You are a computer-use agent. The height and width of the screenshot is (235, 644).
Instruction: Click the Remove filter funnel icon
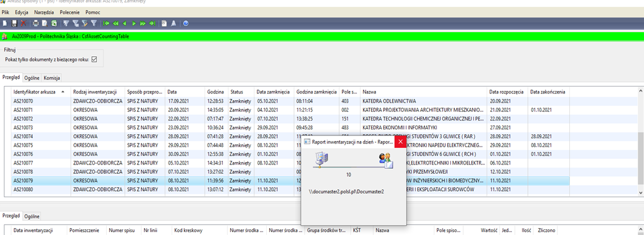coord(94,23)
